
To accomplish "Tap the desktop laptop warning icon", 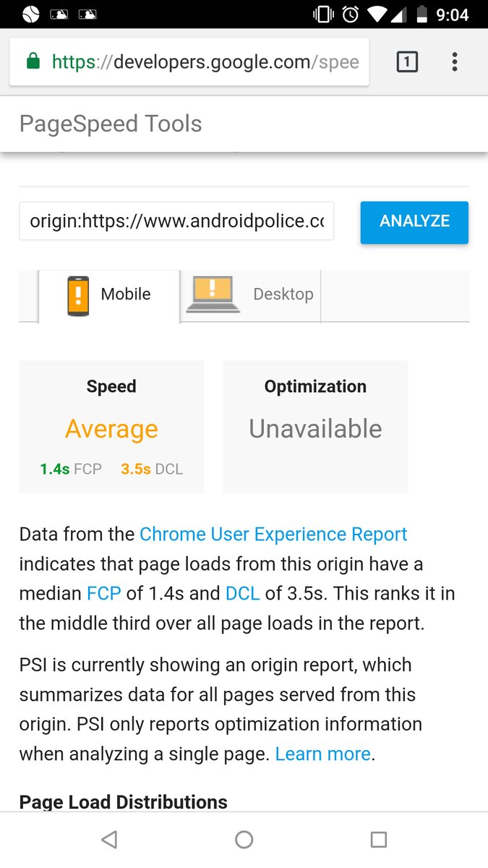I will point(213,294).
